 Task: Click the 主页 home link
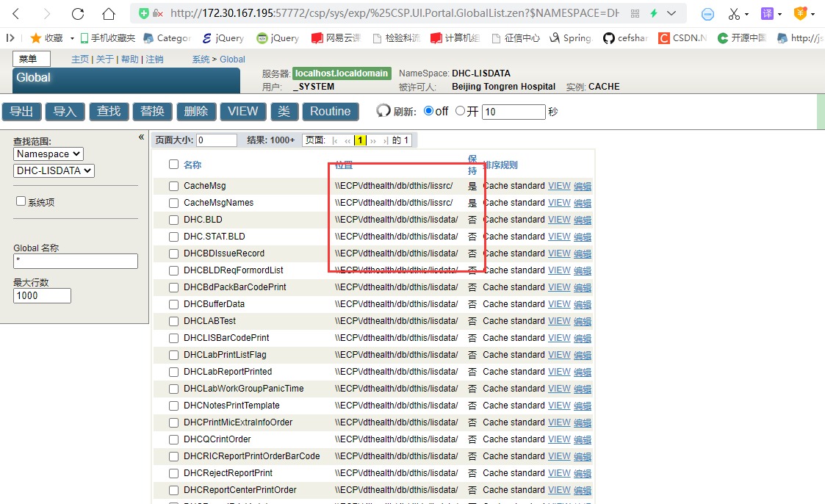point(80,60)
